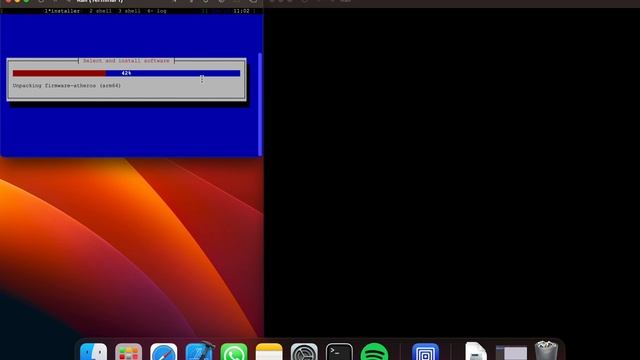640x360 pixels.
Task: Open System Settings from the Dock
Action: [x=304, y=351]
